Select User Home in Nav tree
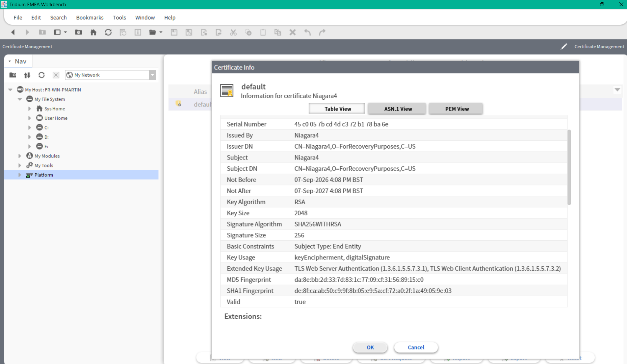 click(x=56, y=118)
